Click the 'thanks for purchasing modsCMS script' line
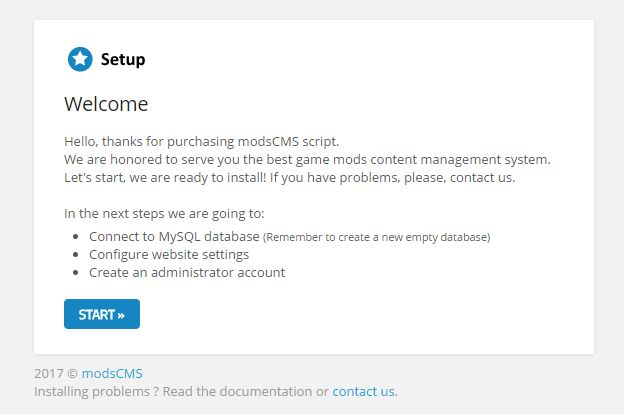The width and height of the screenshot is (624, 414). (208, 141)
